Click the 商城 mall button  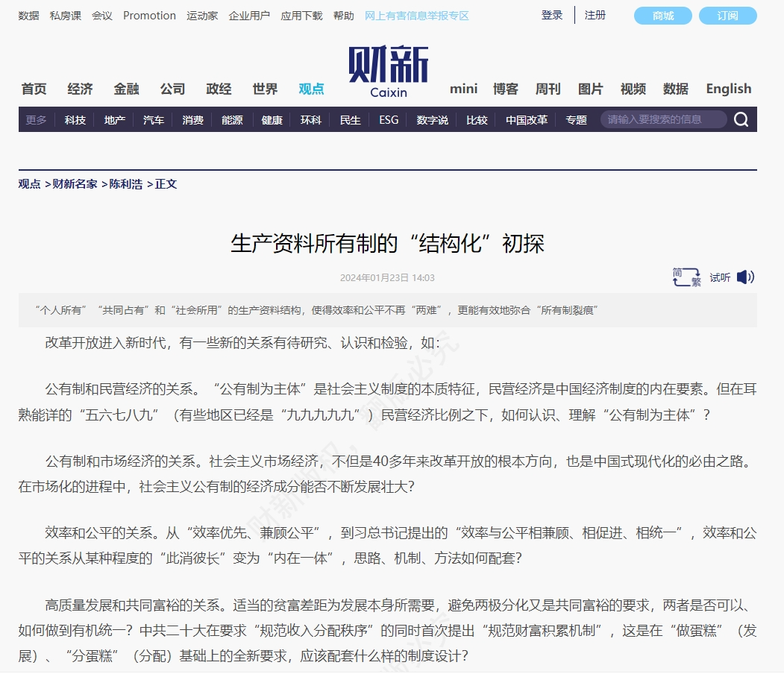[662, 15]
